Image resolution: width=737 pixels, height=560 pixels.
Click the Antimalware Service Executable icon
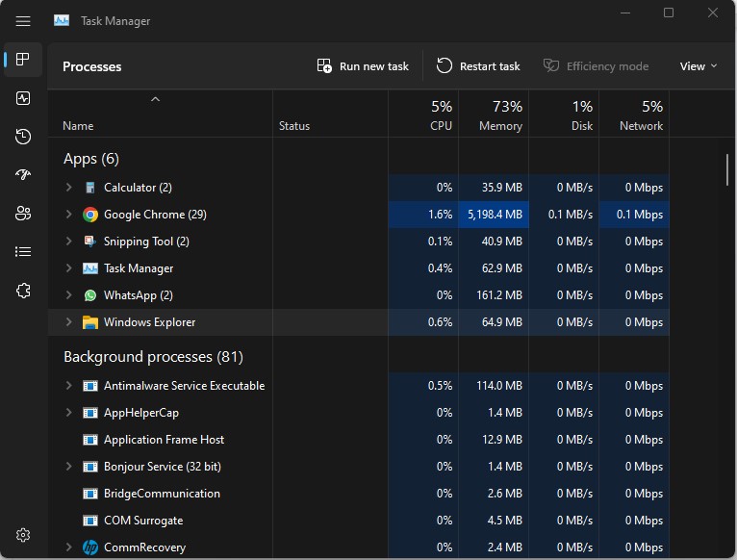click(x=89, y=386)
